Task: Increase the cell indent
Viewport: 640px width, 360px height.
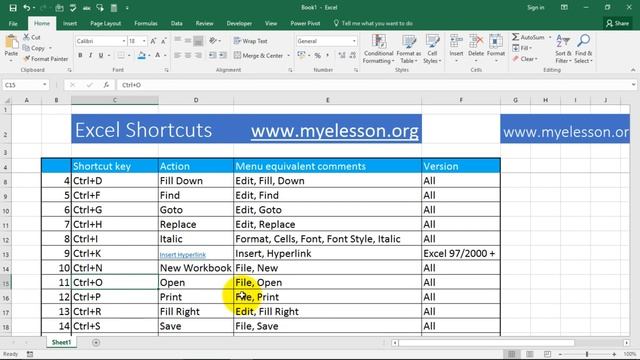Action: (222, 55)
